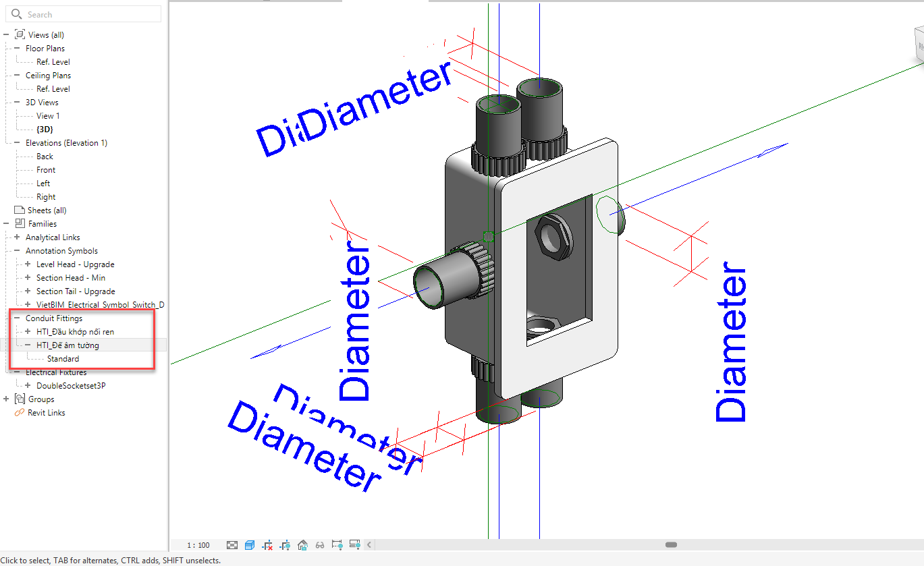Click the search magnifier icon

[x=17, y=14]
